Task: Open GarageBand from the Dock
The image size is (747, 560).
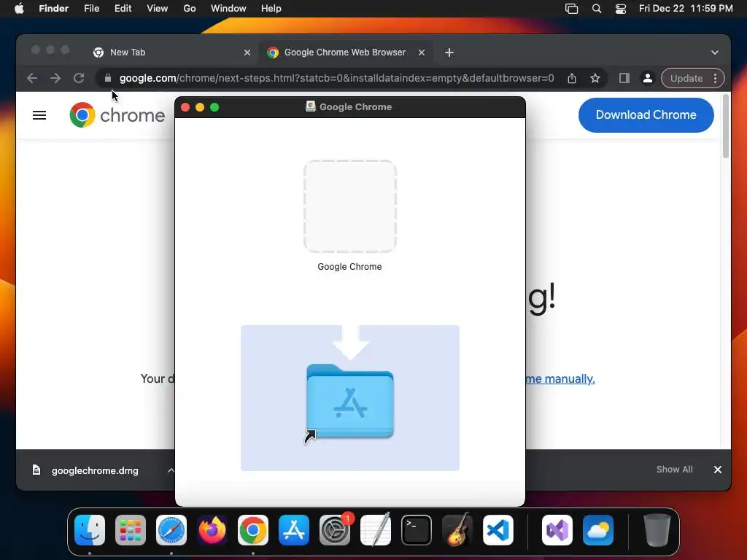Action: [x=457, y=530]
